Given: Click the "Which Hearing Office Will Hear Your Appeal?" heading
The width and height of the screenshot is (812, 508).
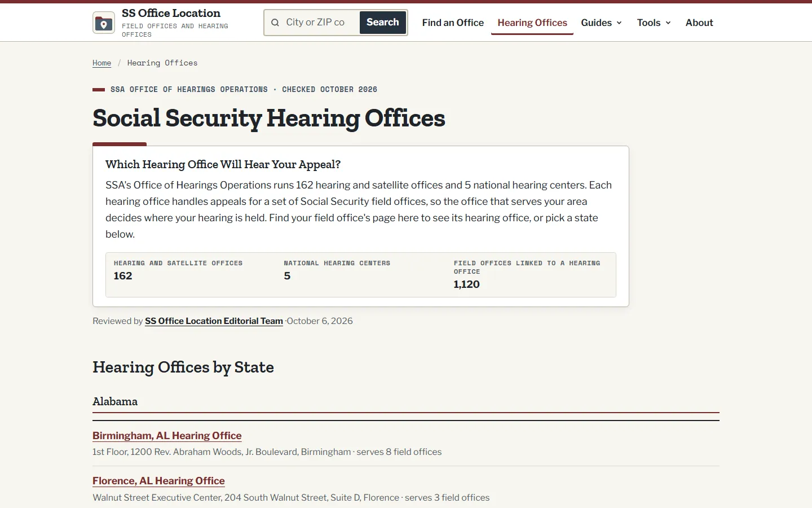Looking at the screenshot, I should 223,164.
